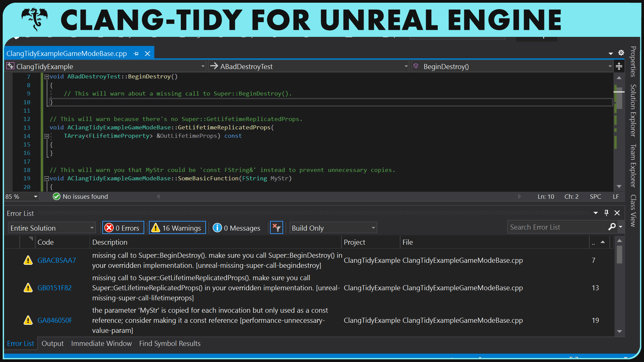Click the green 'No issues found' check icon
644x362 pixels.
[56, 196]
